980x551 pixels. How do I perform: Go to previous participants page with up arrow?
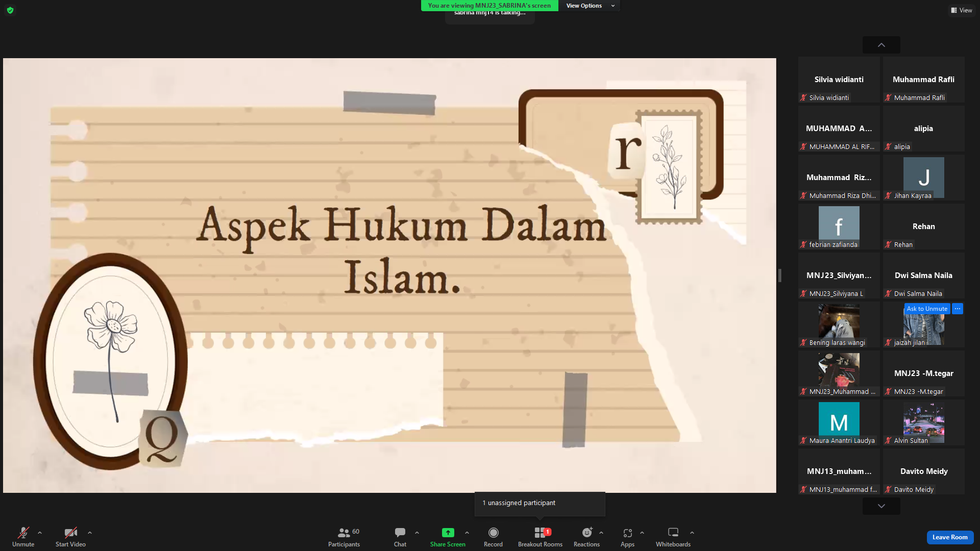[x=881, y=45]
